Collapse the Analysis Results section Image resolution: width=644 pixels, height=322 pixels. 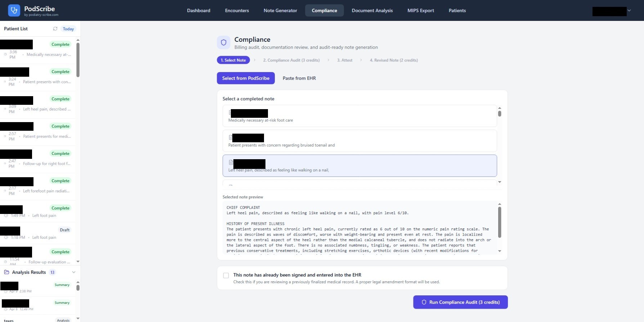74,272
